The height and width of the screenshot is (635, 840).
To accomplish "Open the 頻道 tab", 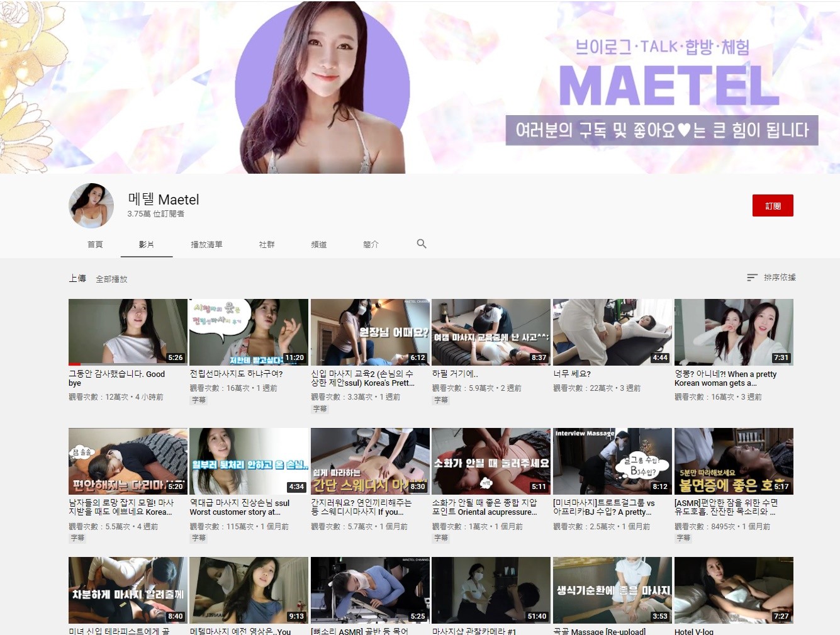I will click(319, 244).
